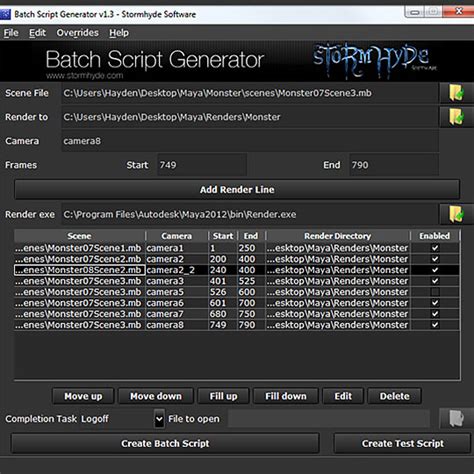
Task: Open the File menu
Action: (11, 33)
